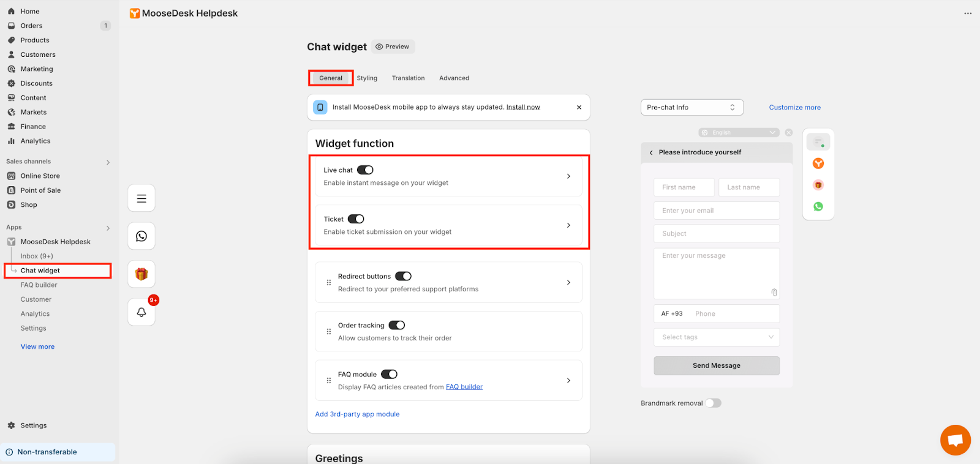The image size is (980, 464).
Task: Click the Send Message button
Action: coord(717,365)
